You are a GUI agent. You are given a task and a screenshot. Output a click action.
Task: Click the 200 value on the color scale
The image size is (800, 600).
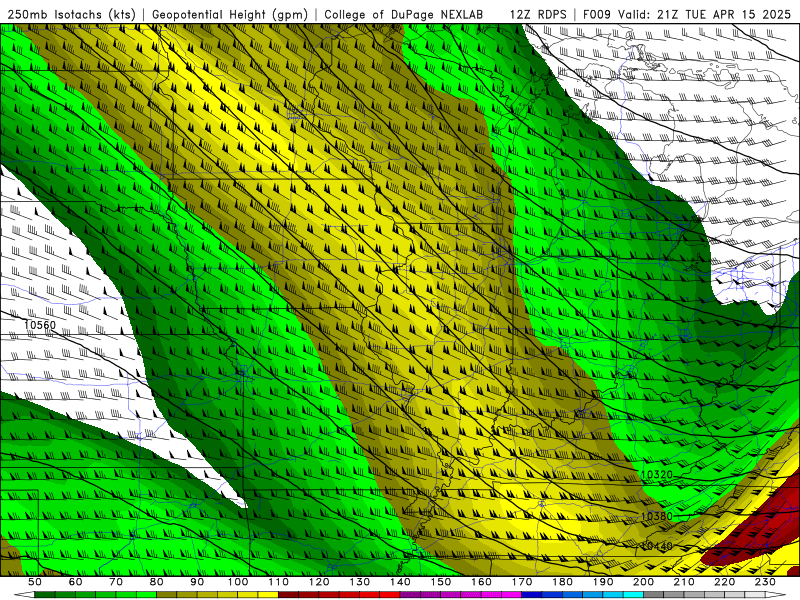[643, 582]
